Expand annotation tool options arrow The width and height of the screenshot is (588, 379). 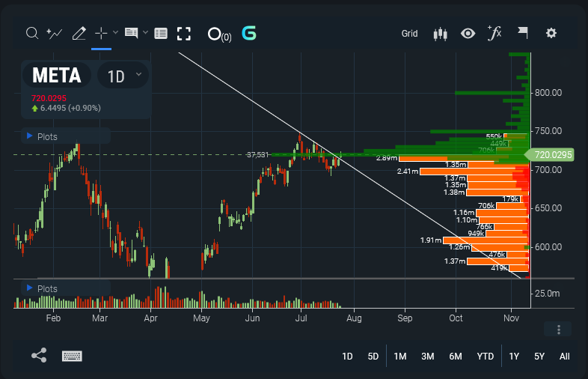click(x=145, y=33)
